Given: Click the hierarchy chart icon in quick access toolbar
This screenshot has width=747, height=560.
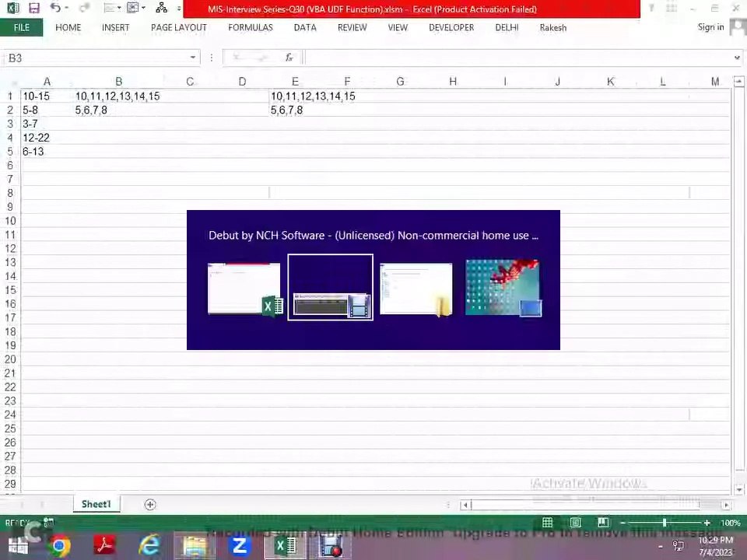Looking at the screenshot, I should pyautogui.click(x=162, y=8).
